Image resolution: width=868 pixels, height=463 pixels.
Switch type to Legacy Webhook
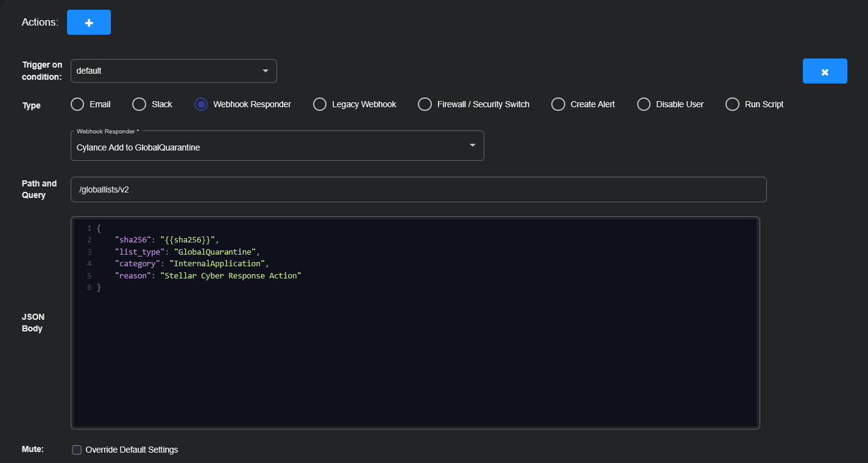pos(320,104)
